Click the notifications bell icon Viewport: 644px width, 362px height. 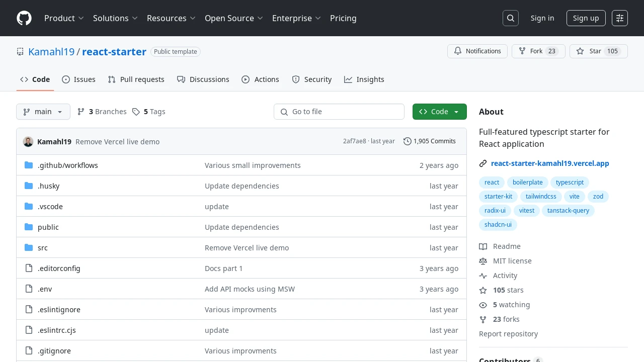click(x=458, y=51)
